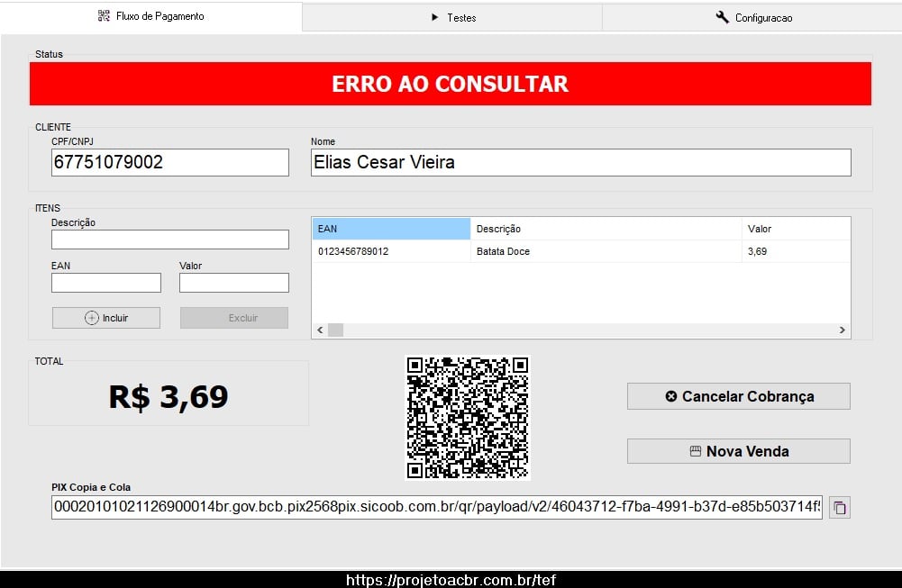Open the Fluxo de Pagamento tab
This screenshot has width=902, height=588.
pyautogui.click(x=150, y=17)
